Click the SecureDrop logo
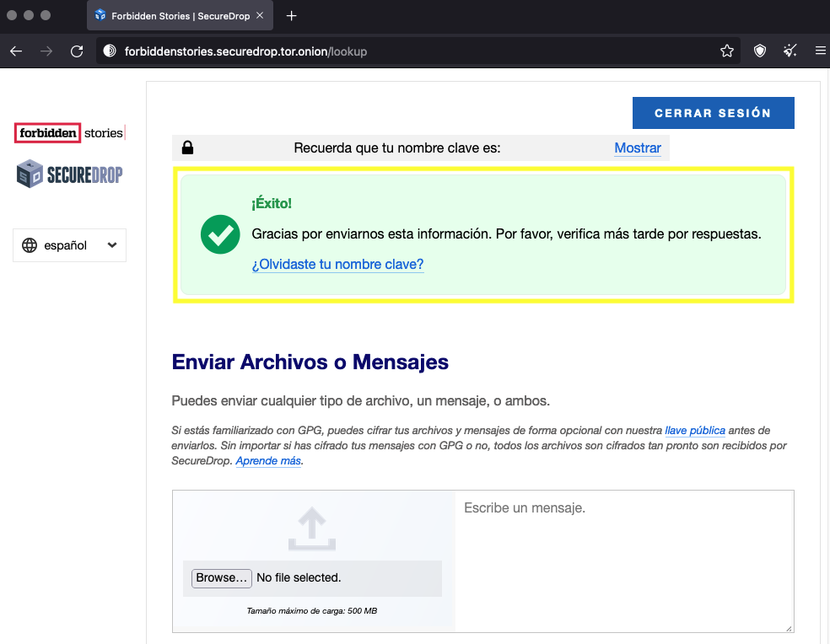The width and height of the screenshot is (830, 644). click(70, 174)
